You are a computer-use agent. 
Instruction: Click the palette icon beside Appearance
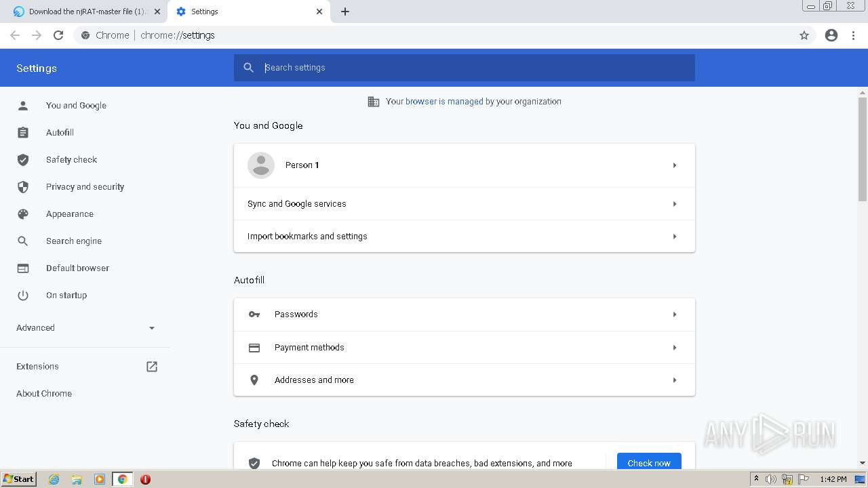(x=23, y=213)
